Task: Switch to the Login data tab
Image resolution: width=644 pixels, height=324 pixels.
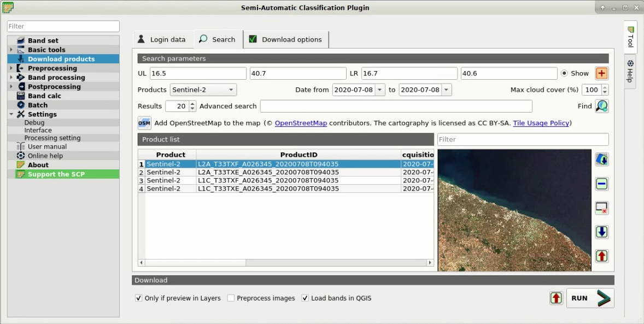Action: coord(163,39)
